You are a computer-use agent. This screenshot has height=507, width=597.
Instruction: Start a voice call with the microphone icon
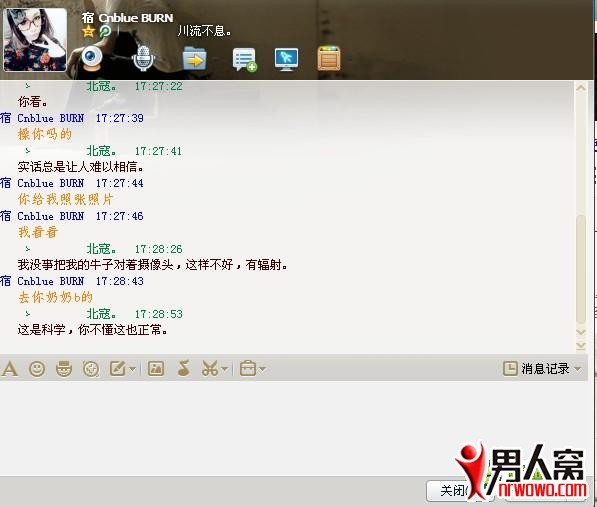pos(143,58)
